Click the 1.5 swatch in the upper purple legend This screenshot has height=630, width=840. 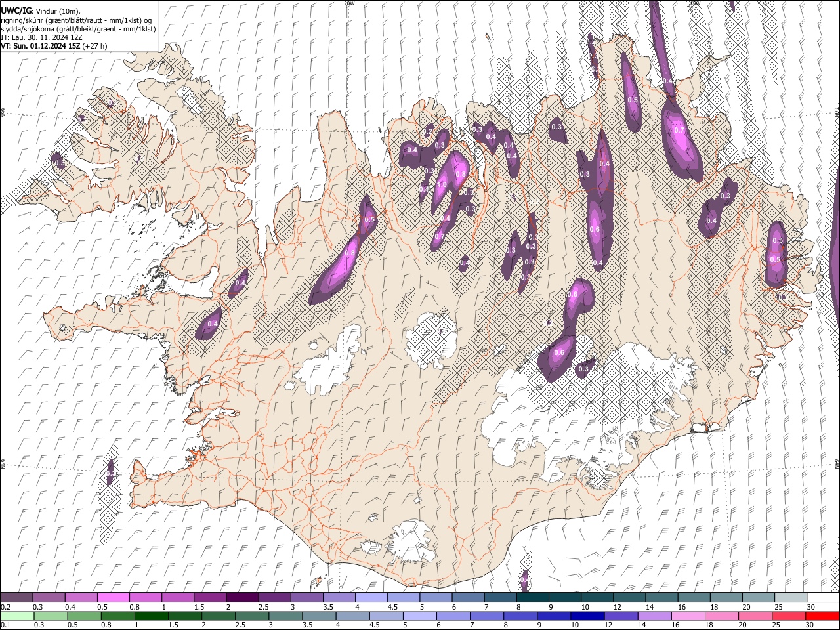[x=210, y=598]
